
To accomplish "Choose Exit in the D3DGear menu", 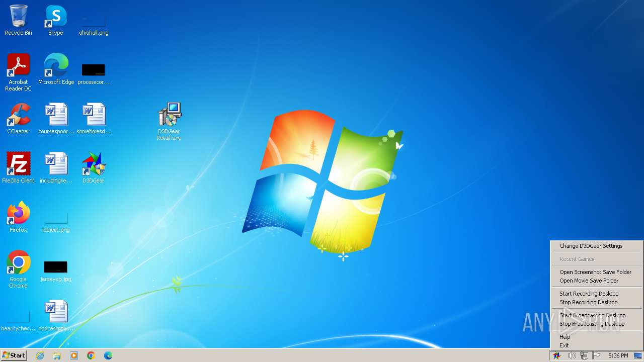I will (596, 345).
